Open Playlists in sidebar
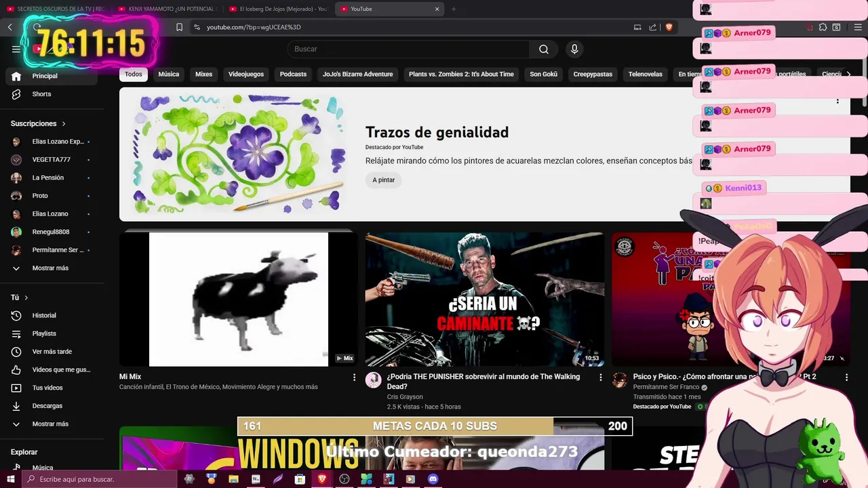Viewport: 868px width, 488px height. pos(52,333)
